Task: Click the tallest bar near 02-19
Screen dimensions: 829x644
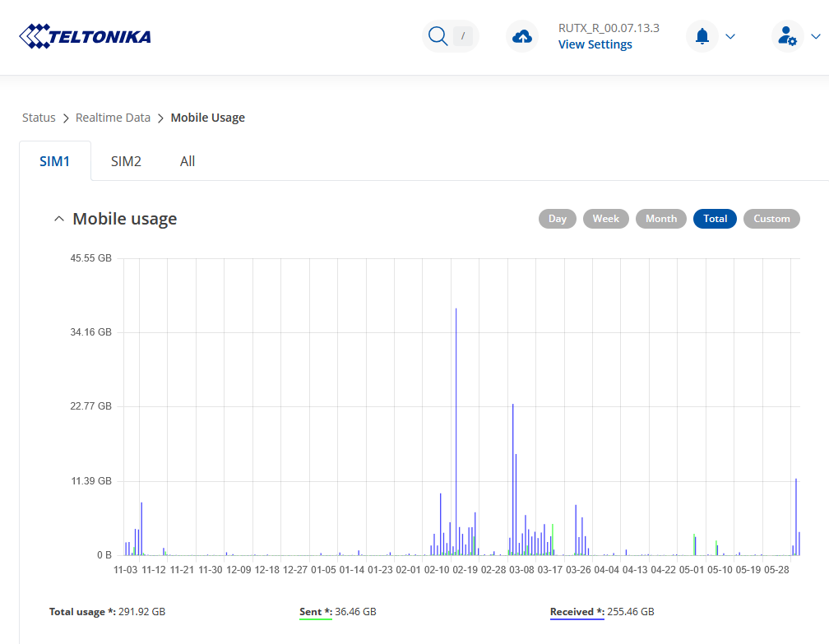Action: tap(456, 432)
